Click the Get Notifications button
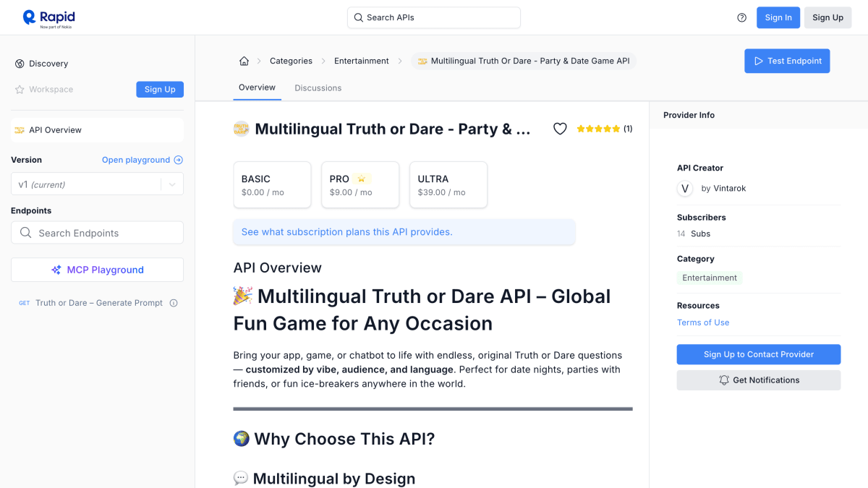 pyautogui.click(x=759, y=380)
